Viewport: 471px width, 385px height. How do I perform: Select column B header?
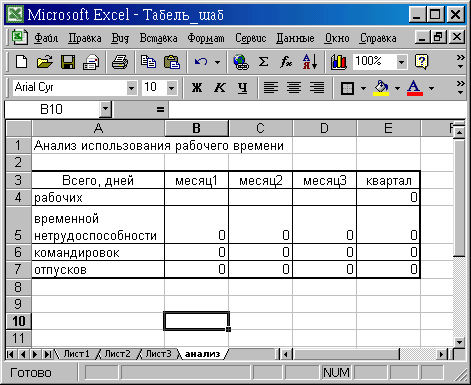point(197,128)
